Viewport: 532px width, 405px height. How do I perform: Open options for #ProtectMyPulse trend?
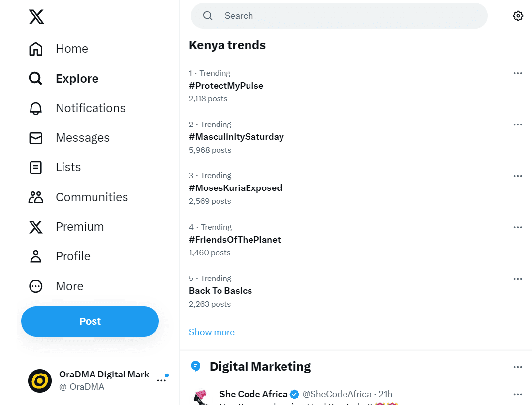[x=518, y=73]
